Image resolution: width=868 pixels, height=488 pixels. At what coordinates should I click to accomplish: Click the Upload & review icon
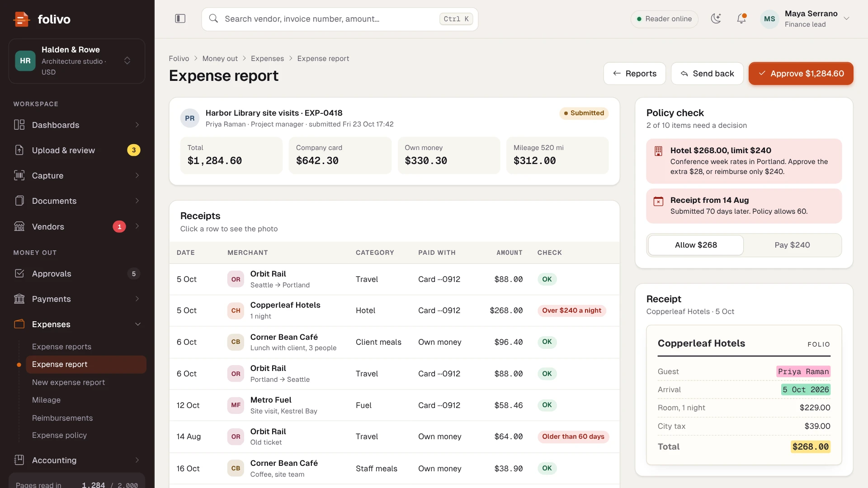click(19, 150)
